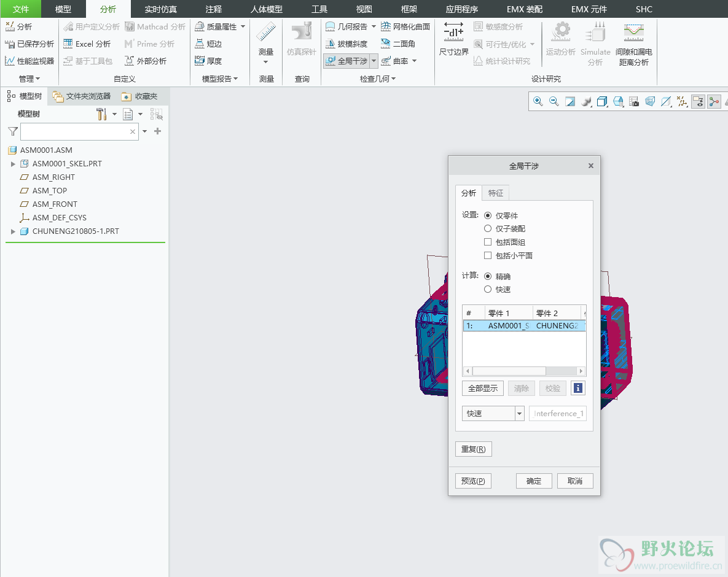This screenshot has width=728, height=577.
Task: Zoom in using the graphics toolbar magnifier
Action: [538, 101]
